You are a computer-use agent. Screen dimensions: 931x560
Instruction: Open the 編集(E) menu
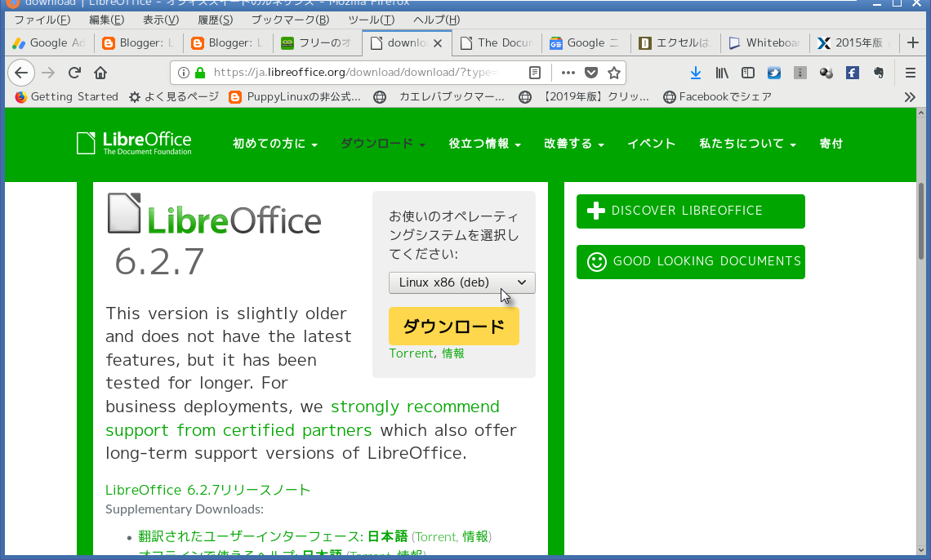(x=106, y=20)
